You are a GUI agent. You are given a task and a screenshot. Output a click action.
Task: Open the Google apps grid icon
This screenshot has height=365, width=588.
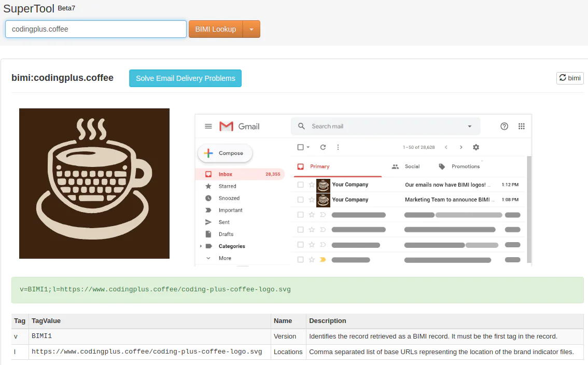tap(521, 126)
